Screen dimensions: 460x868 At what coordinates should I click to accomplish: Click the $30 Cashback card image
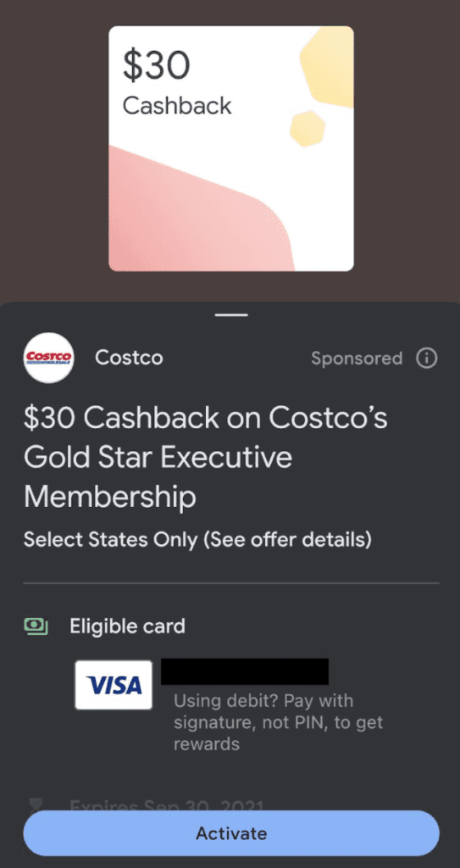point(231,148)
